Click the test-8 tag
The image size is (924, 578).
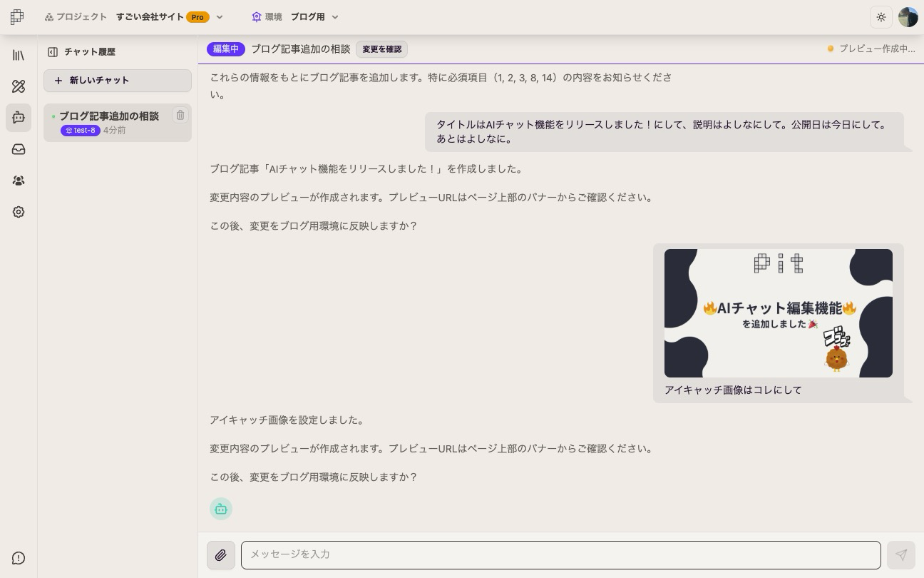(80, 131)
